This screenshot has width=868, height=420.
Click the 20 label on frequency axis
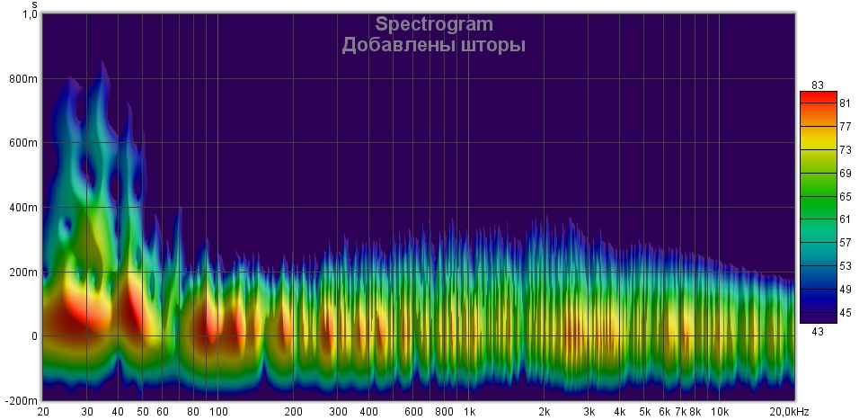[42, 412]
